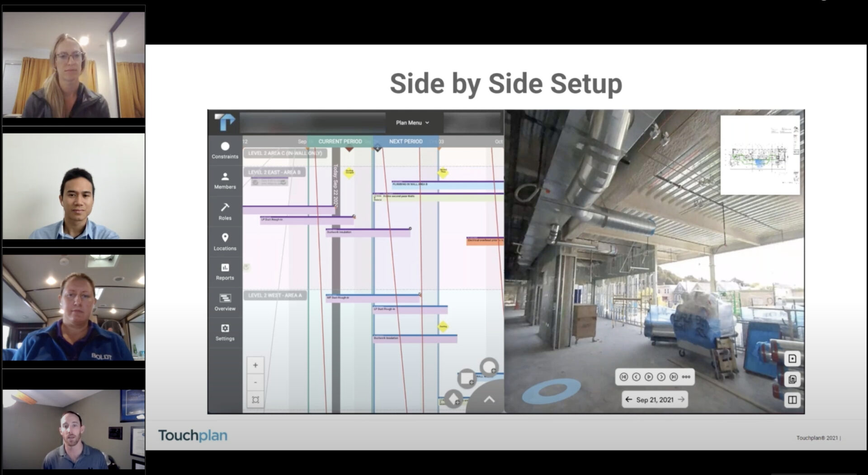
Task: Open the floor plan minimap thumbnail
Action: click(x=760, y=155)
